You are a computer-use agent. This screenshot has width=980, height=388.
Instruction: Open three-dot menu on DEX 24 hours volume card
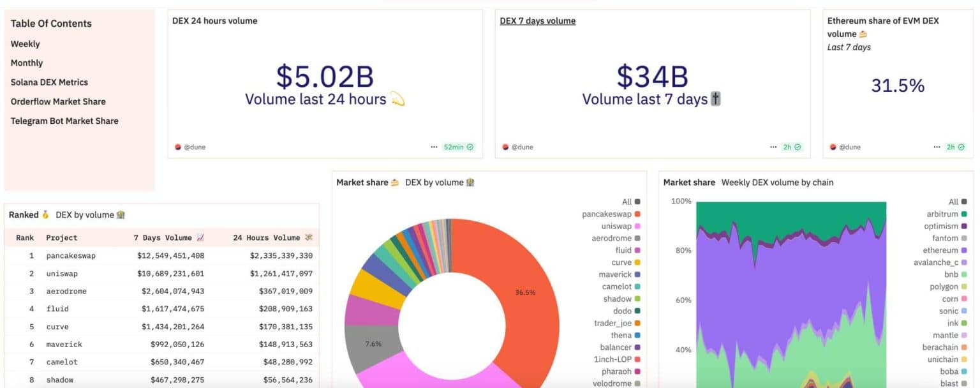click(x=434, y=147)
